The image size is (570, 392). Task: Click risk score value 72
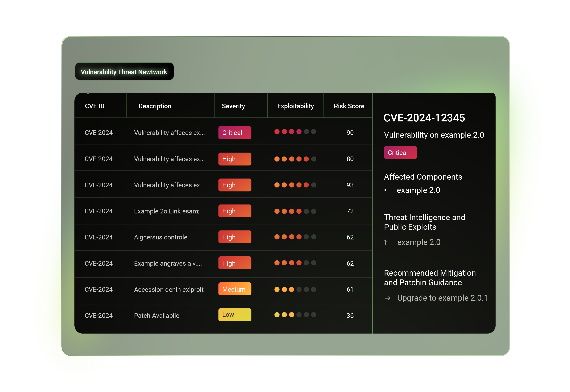350,211
